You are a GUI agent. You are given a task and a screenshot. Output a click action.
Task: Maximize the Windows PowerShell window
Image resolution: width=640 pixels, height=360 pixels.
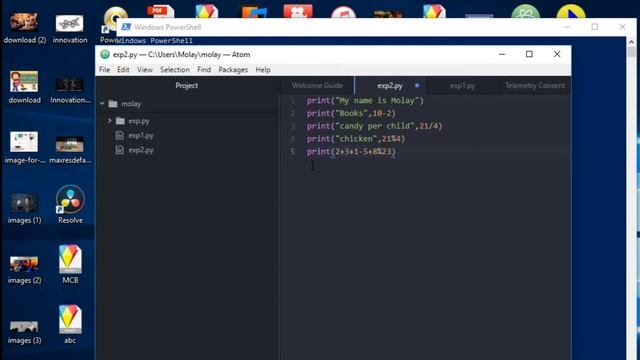pyautogui.click(x=595, y=27)
